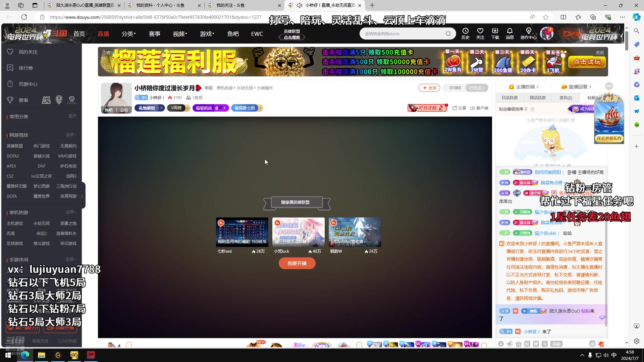Open the 创作中心 lightbulb icon
This screenshot has width=644, height=362.
[528, 34]
